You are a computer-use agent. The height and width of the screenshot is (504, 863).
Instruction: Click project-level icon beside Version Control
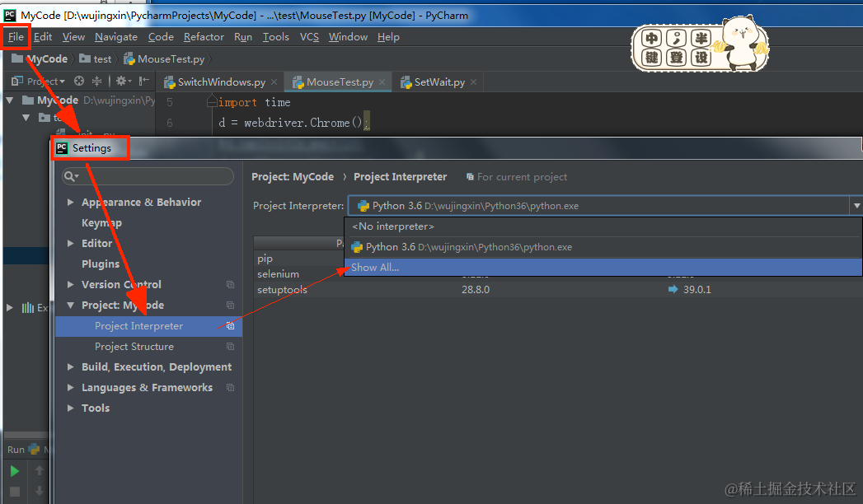point(230,285)
